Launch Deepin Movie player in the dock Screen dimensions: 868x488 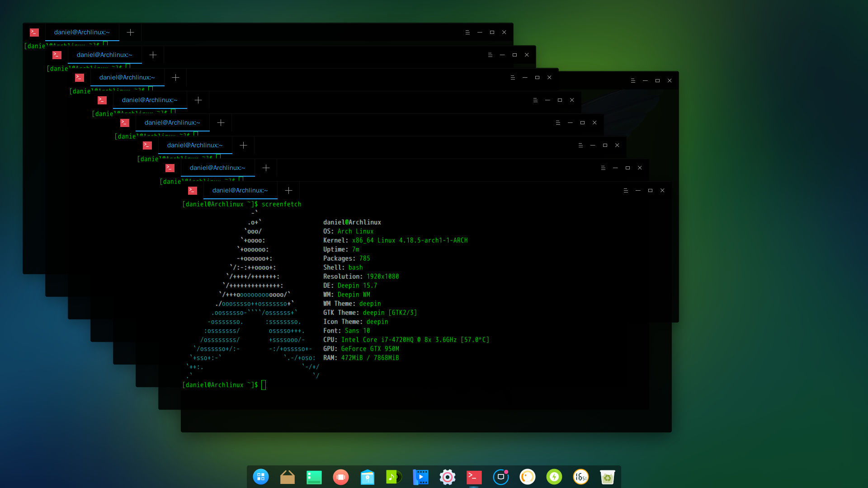[x=420, y=477]
